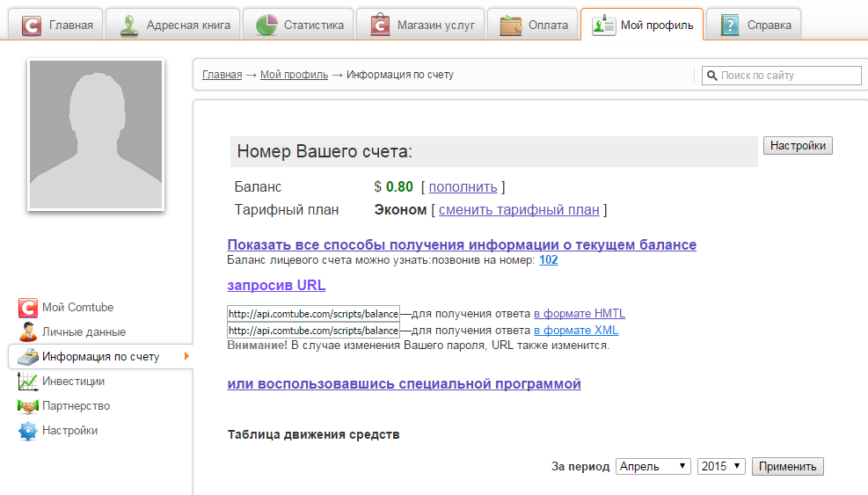868x495 pixels.
Task: Click the Инвестиции chart icon
Action: [27, 382]
